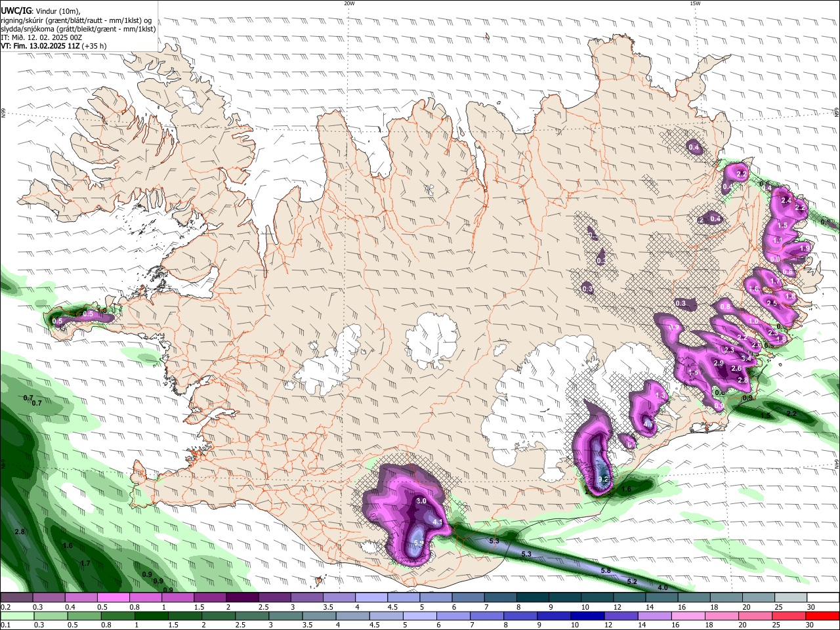Click the palest green first swatch of rain legend
The height and width of the screenshot is (630, 840).
[x=17, y=616]
